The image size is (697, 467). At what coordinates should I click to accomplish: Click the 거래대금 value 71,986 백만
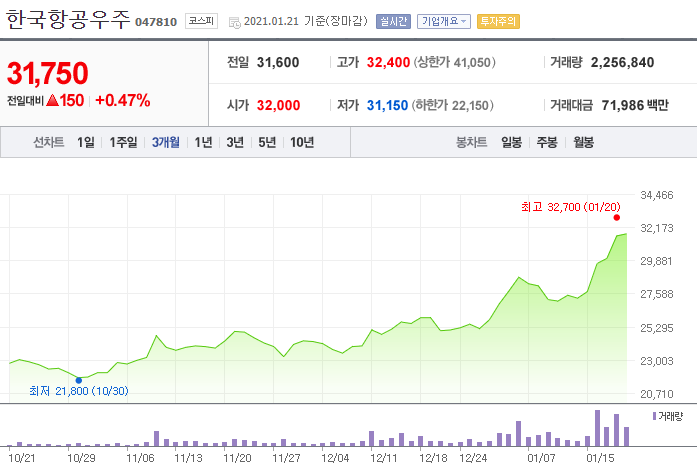point(635,105)
